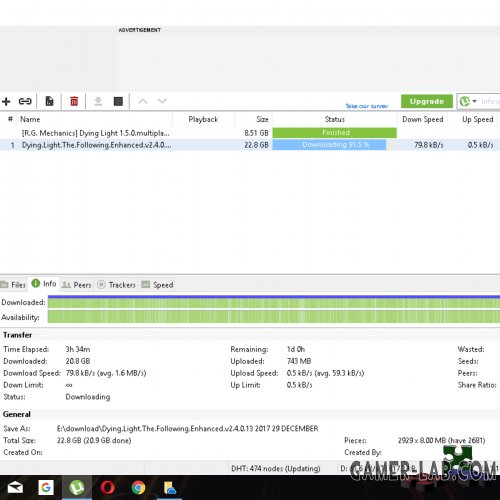The height and width of the screenshot is (500, 500).
Task: Click the Start Torrent download arrow icon
Action: tap(98, 101)
